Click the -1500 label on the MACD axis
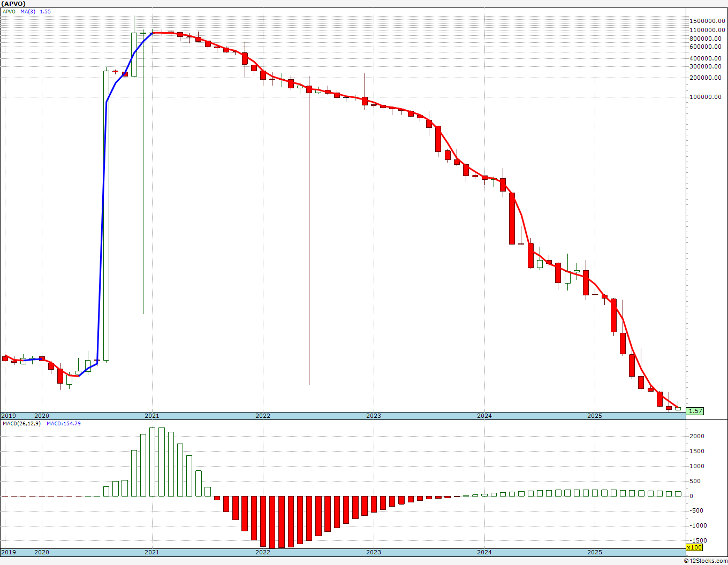The image size is (728, 565). click(697, 540)
